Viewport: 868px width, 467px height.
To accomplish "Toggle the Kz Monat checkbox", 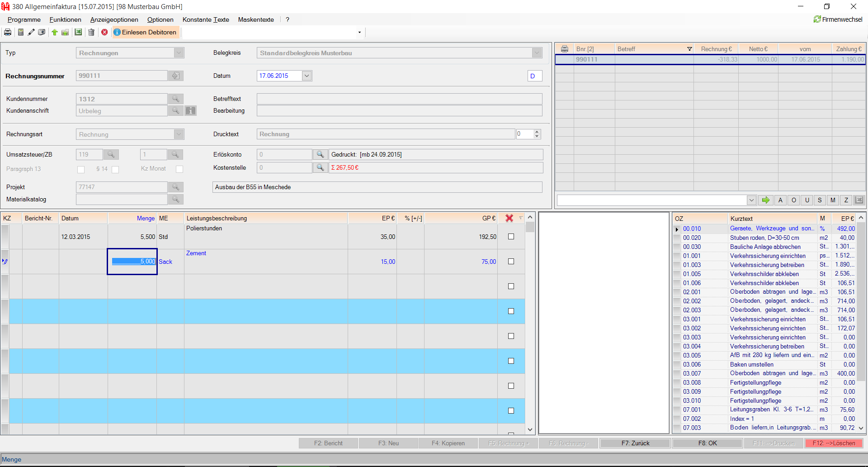I will (179, 169).
